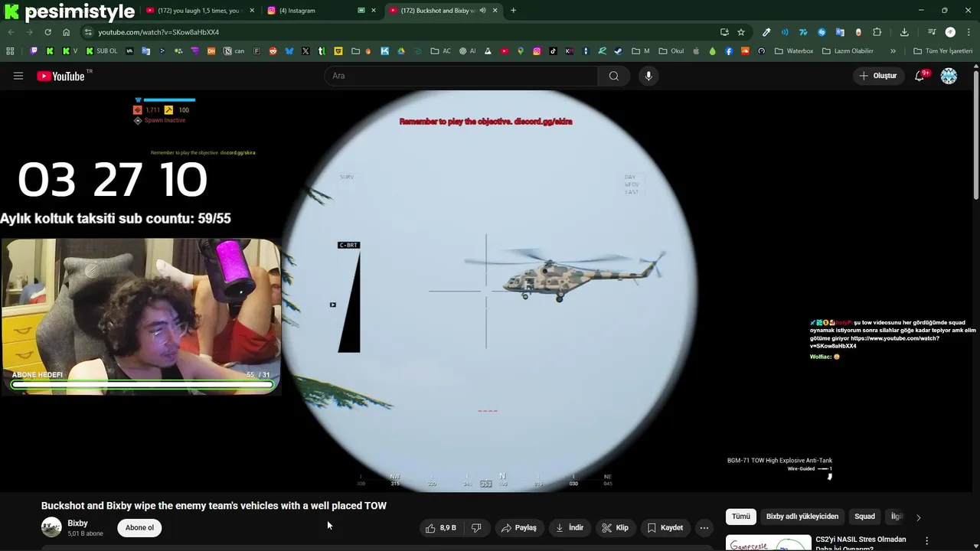This screenshot has height=551, width=980.
Task: Open the Bixby channel name link
Action: (77, 523)
